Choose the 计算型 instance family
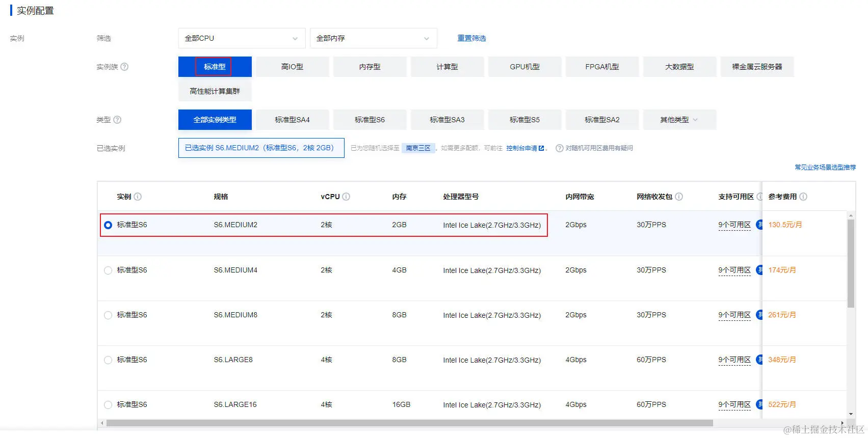Image resolution: width=868 pixels, height=438 pixels. (448, 67)
